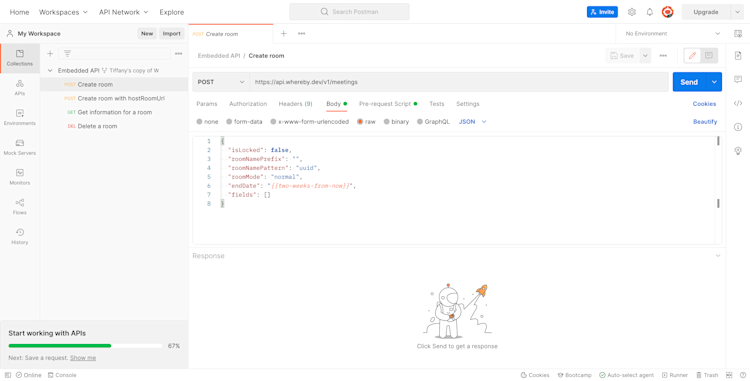The image size is (750, 381).
Task: Switch to the Pre-request Script tab
Action: point(388,104)
